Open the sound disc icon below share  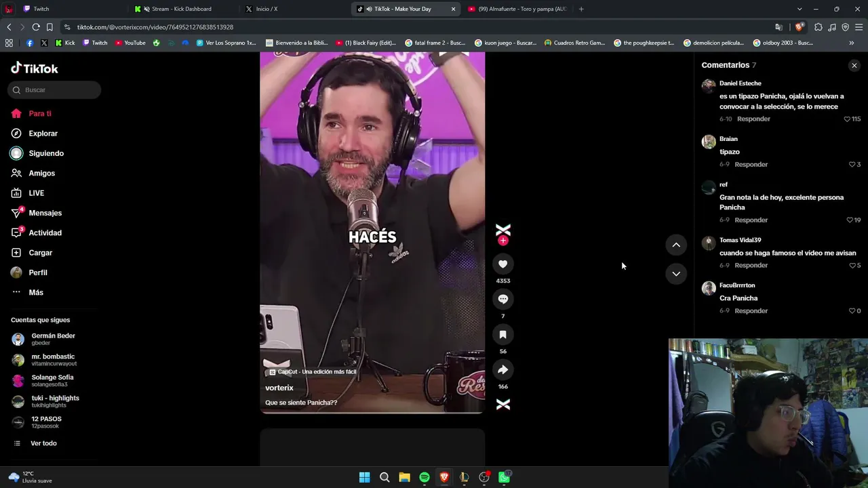click(502, 404)
